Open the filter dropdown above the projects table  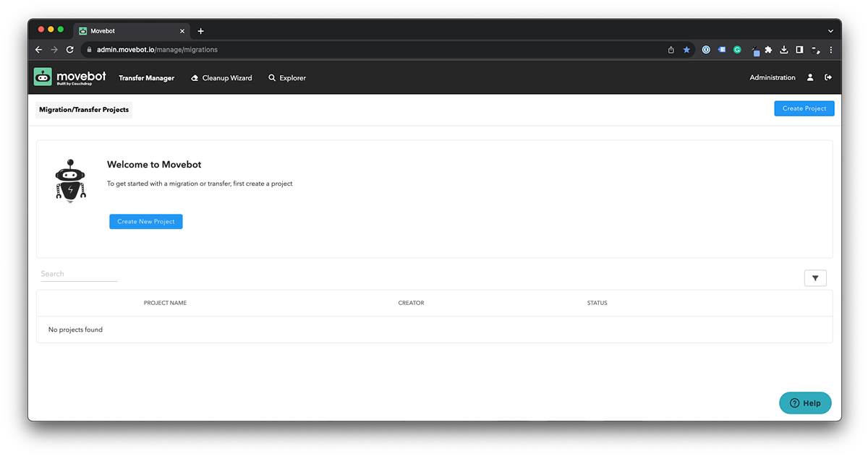click(x=815, y=278)
